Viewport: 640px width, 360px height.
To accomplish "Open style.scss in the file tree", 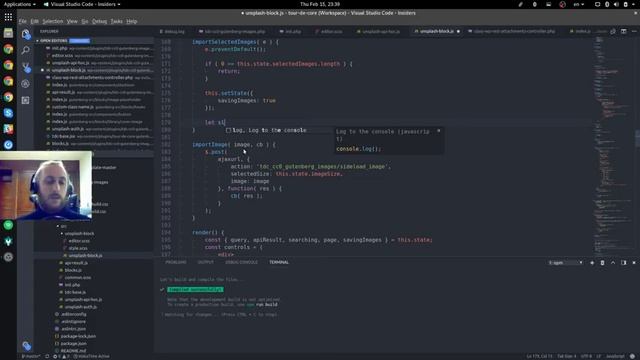I will tap(78, 248).
